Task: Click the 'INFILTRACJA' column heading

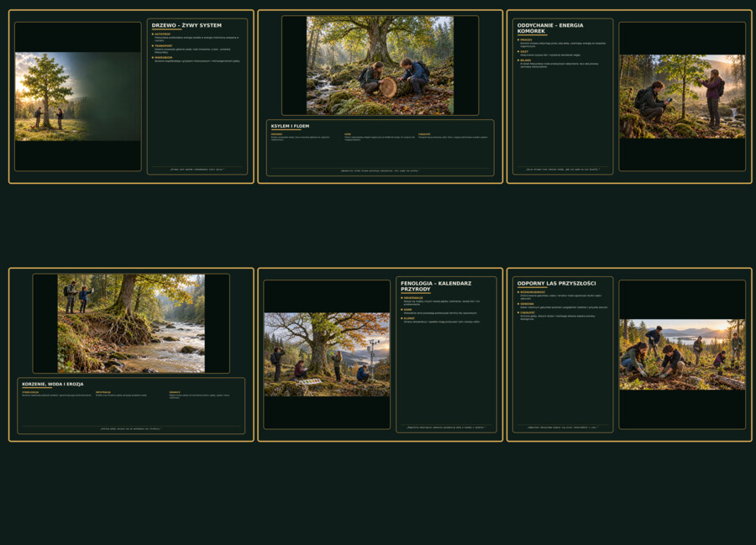Action: 103,392
